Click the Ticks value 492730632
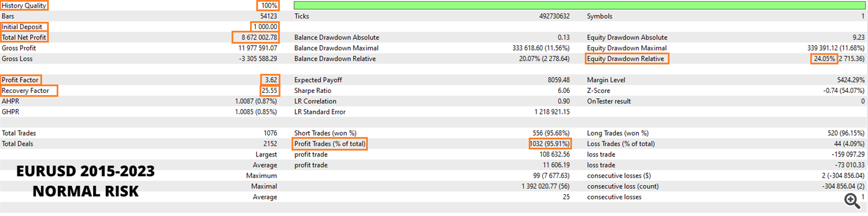868x216 pixels. point(554,16)
